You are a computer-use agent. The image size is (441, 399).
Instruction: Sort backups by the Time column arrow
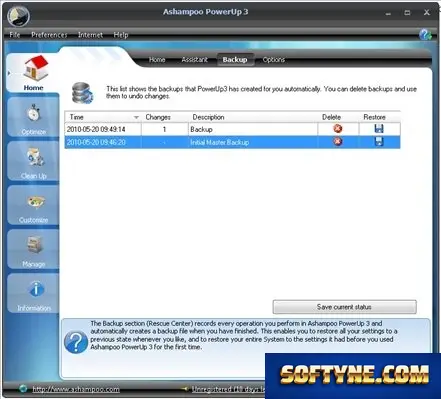click(x=136, y=117)
